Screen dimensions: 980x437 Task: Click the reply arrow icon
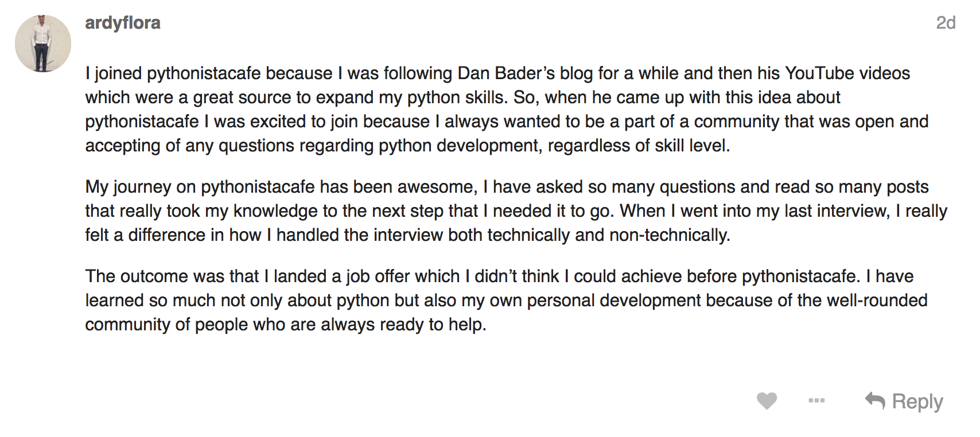[875, 401]
